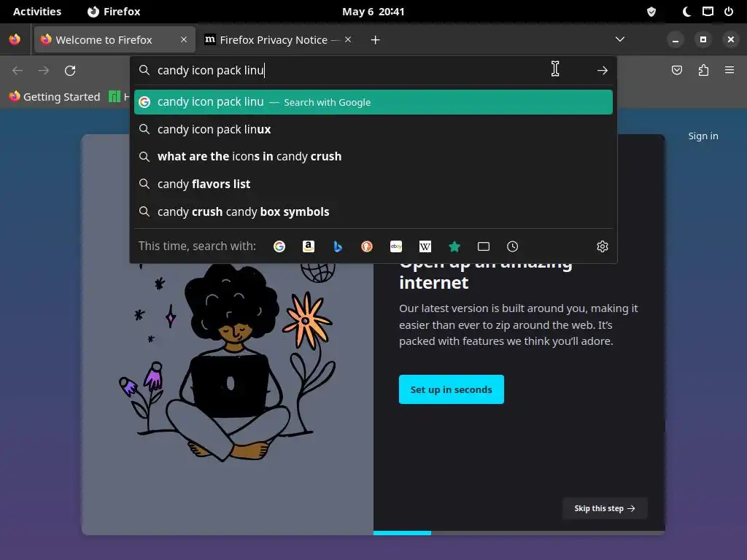Viewport: 747px width, 560px height.
Task: Open GNOME Activities overview
Action: click(x=36, y=12)
